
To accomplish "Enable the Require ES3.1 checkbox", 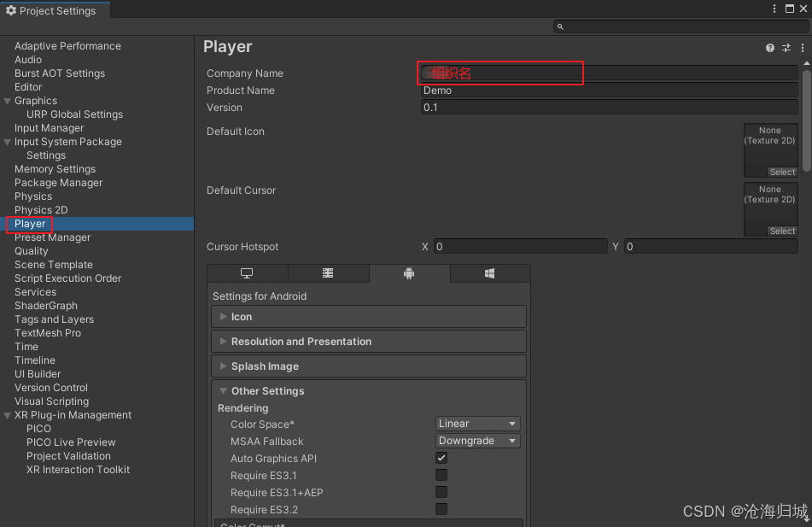I will click(441, 475).
